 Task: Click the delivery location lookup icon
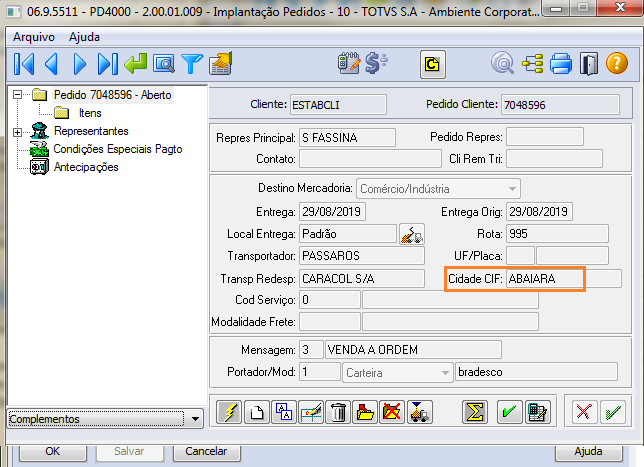pos(412,234)
